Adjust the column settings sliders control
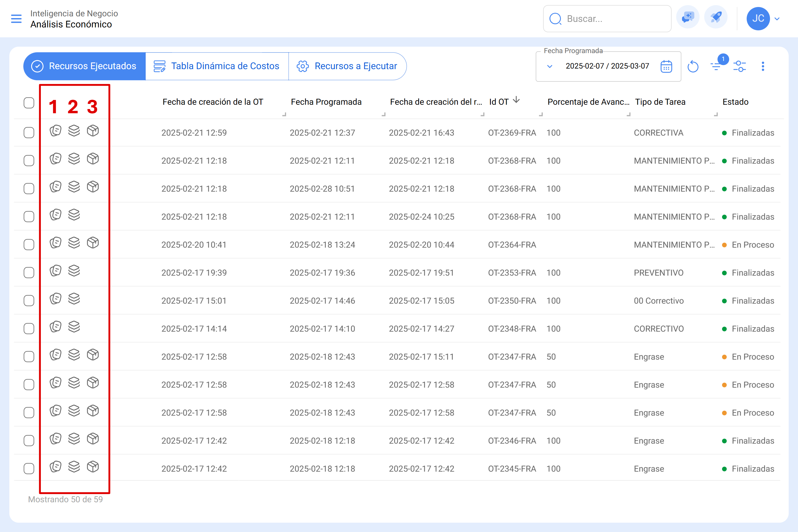Screen dimensions: 798x532 [740, 66]
